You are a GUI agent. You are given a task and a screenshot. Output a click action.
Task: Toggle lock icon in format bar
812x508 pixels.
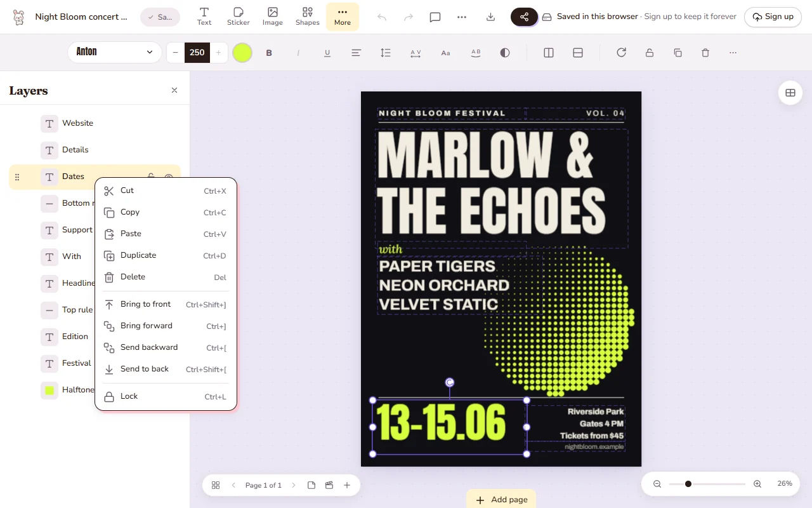point(650,53)
